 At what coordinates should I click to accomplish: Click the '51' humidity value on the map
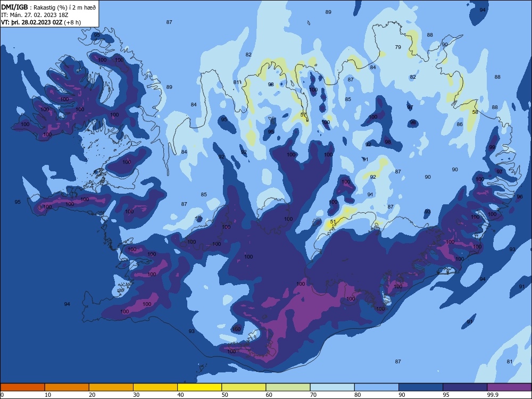(333, 221)
